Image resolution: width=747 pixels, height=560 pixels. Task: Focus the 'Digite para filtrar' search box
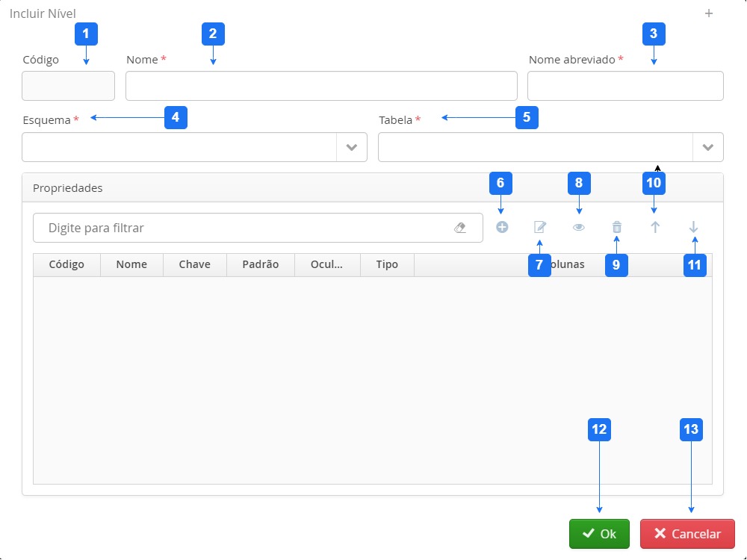point(247,228)
